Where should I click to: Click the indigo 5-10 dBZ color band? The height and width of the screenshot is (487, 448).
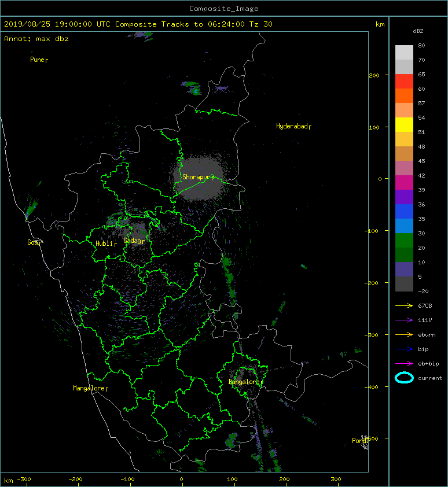404,270
